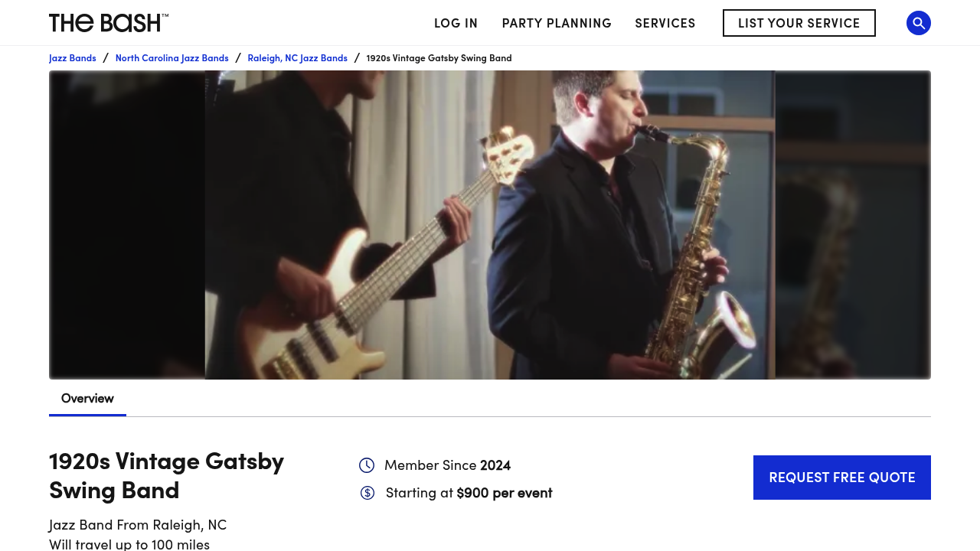Click the blurred right gallery panel
The width and height of the screenshot is (980, 551).
(853, 225)
